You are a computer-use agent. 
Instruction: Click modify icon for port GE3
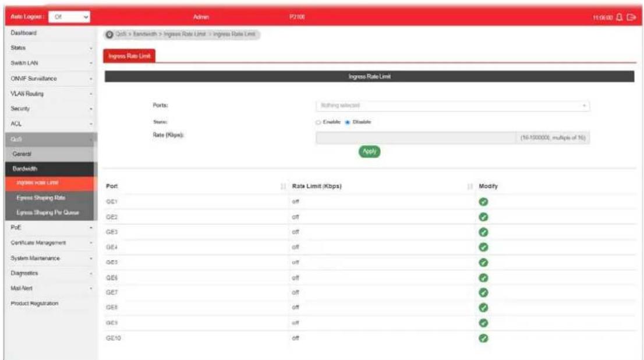(483, 232)
